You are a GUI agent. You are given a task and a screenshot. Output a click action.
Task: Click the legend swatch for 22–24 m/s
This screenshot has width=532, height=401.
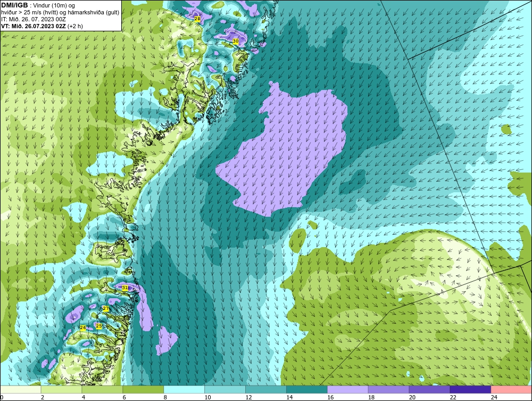point(471,389)
